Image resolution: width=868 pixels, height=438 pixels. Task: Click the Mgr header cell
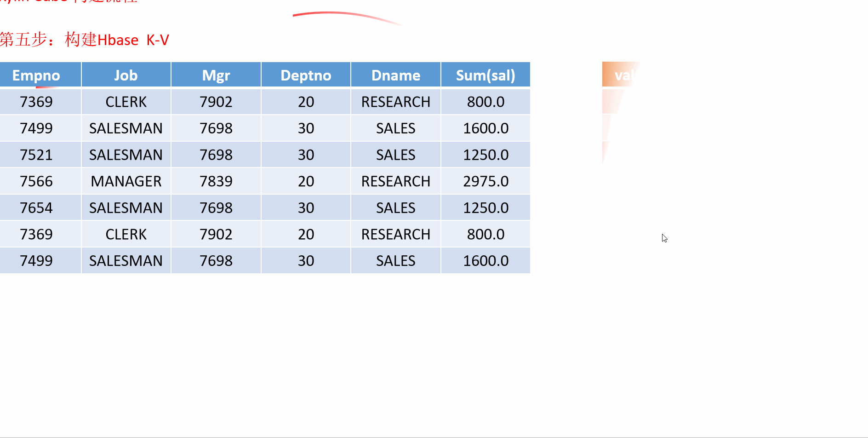(216, 75)
